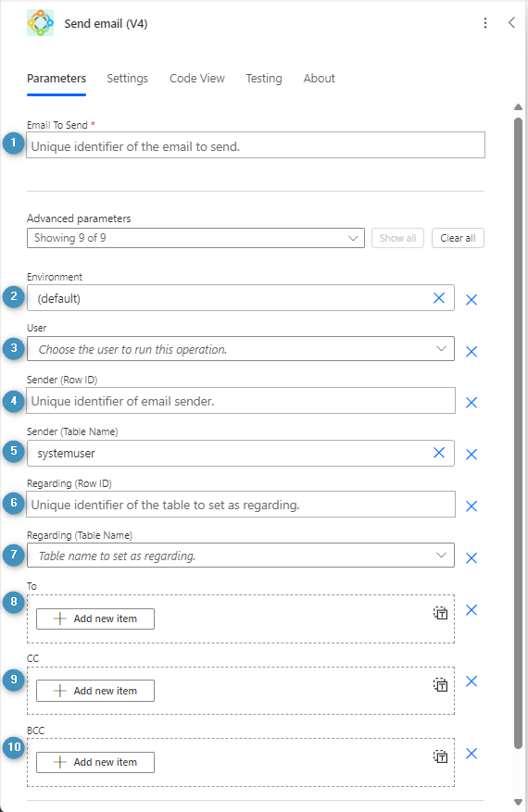Remove the Sender (Table Name) parameter
This screenshot has height=812, width=528.
[471, 455]
